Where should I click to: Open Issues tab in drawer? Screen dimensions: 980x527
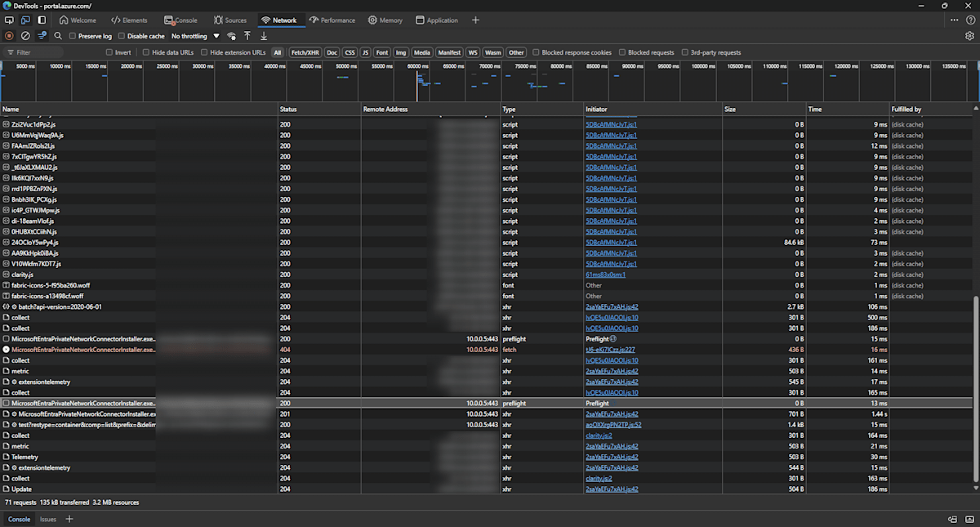pyautogui.click(x=48, y=519)
